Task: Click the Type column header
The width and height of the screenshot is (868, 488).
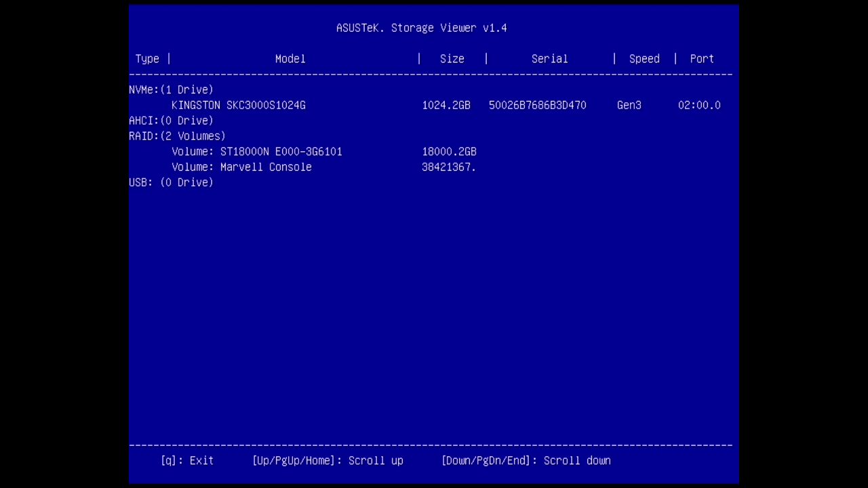Action: 147,59
